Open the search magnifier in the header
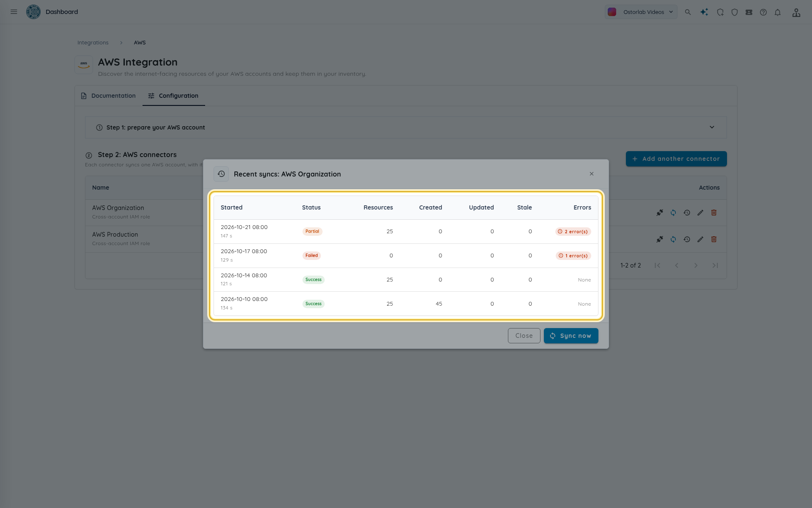 coord(688,12)
